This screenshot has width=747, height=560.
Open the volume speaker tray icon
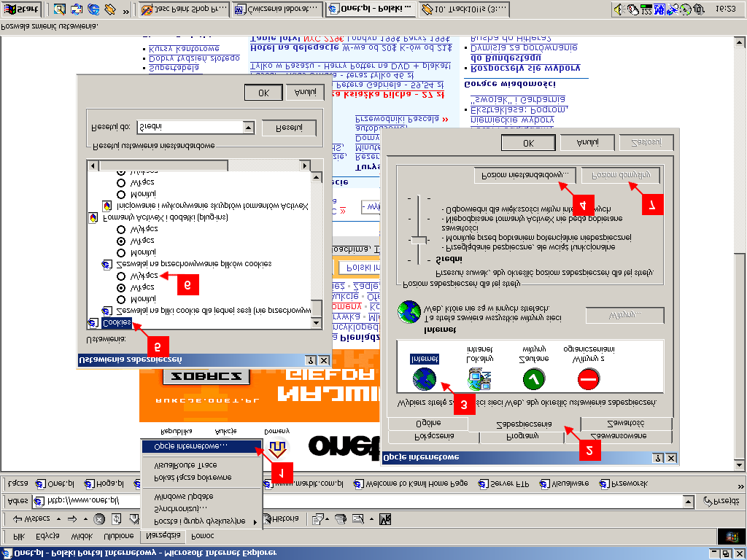click(x=619, y=9)
